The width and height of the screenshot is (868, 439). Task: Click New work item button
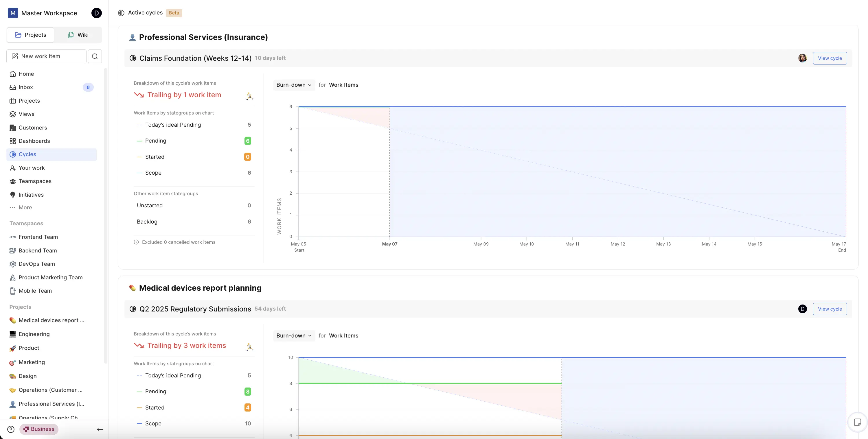pos(47,56)
